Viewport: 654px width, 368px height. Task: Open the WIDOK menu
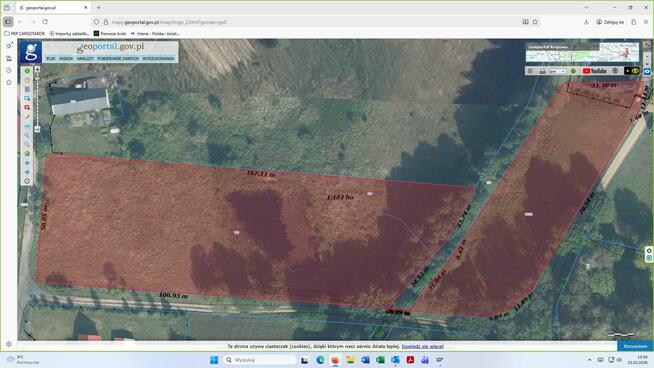pyautogui.click(x=66, y=58)
